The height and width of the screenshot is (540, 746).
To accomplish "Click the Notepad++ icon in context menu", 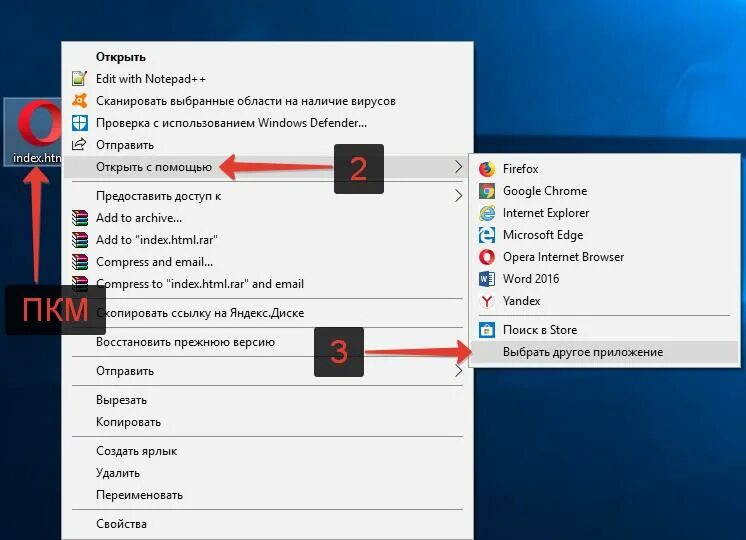I will tap(79, 79).
